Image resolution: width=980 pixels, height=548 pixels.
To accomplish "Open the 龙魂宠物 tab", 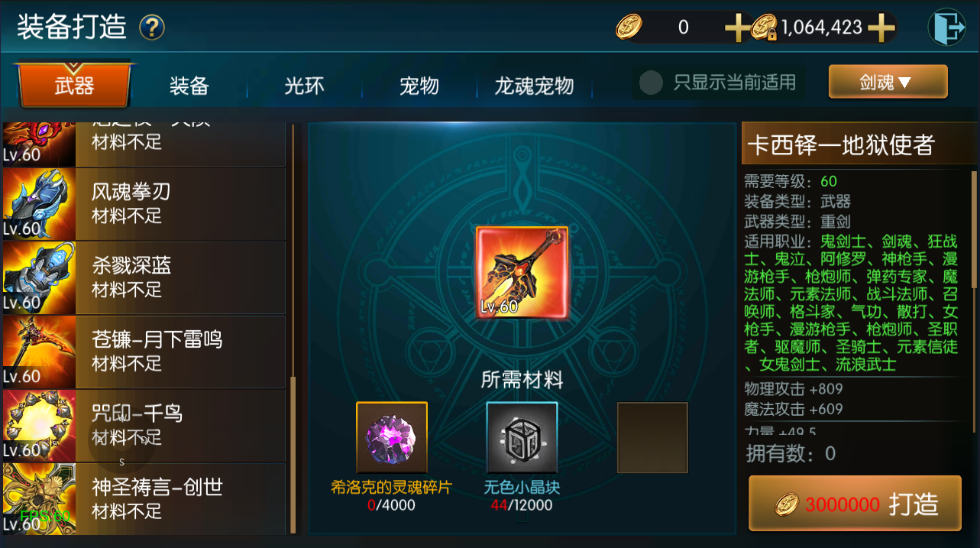I will (534, 86).
